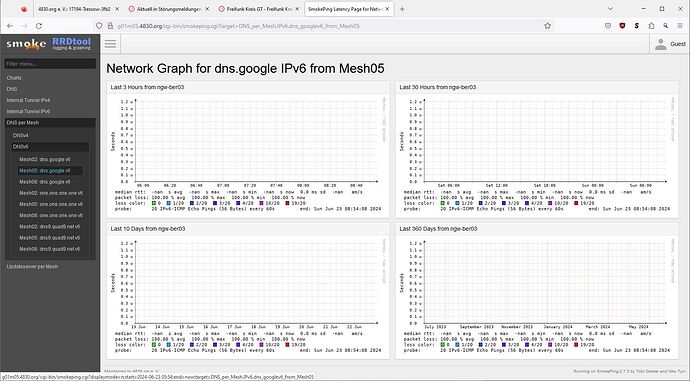Open the Firefox application menu icon
The image size is (690, 381).
click(680, 26)
